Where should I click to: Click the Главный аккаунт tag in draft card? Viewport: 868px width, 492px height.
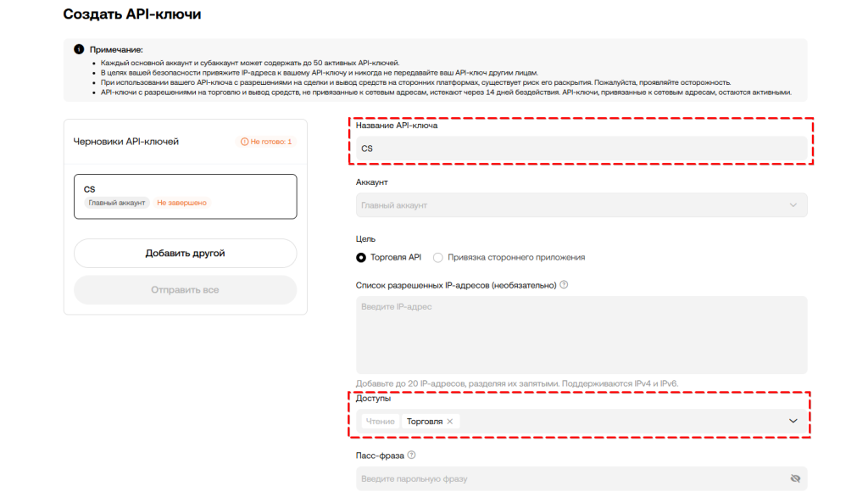(117, 203)
